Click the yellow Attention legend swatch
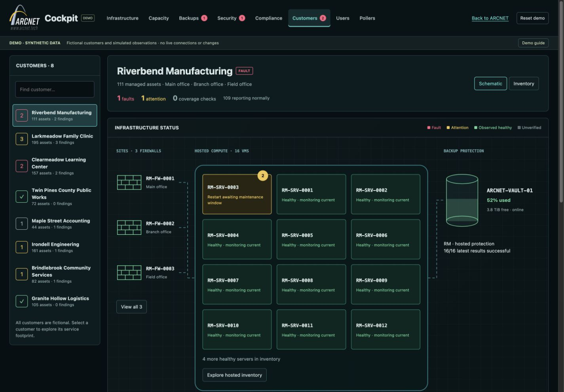This screenshot has height=392, width=564. [x=448, y=127]
